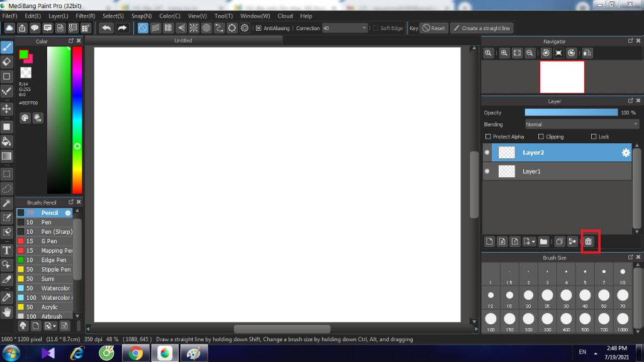The width and height of the screenshot is (644, 362).
Task: Zoom out on the Navigator
Action: (530, 53)
